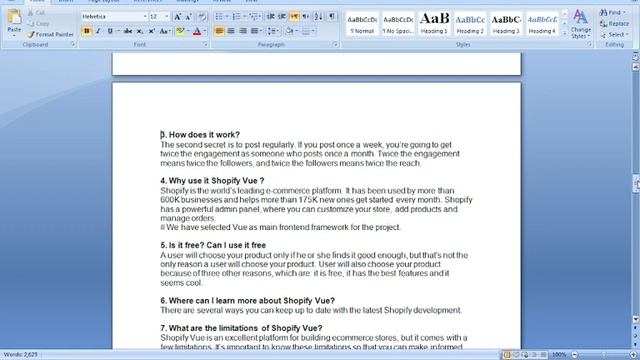Toggle Italic formatting button
The image size is (640, 360).
point(98,31)
